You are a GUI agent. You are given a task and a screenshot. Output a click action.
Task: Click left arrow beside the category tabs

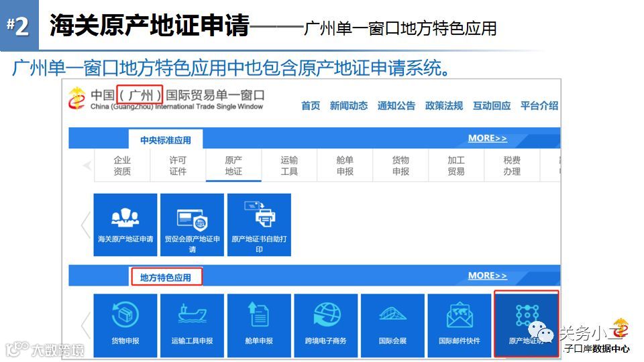(x=87, y=166)
